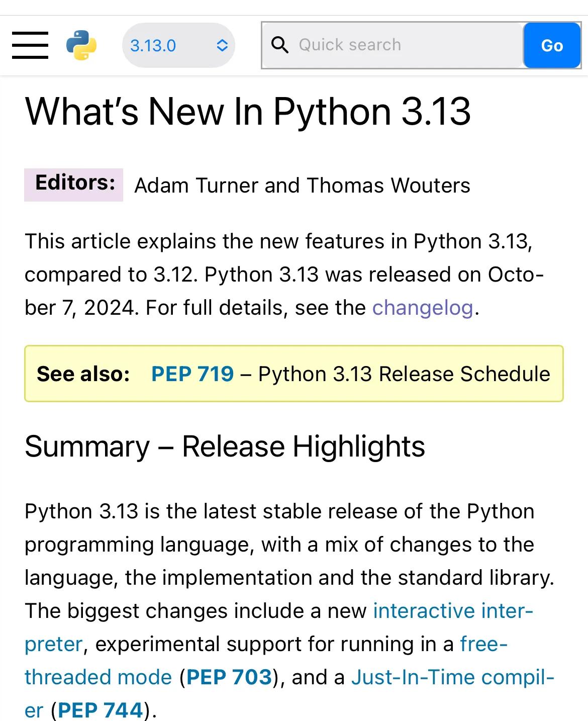The width and height of the screenshot is (588, 721).
Task: Open the PEP 703 link
Action: coord(229,677)
